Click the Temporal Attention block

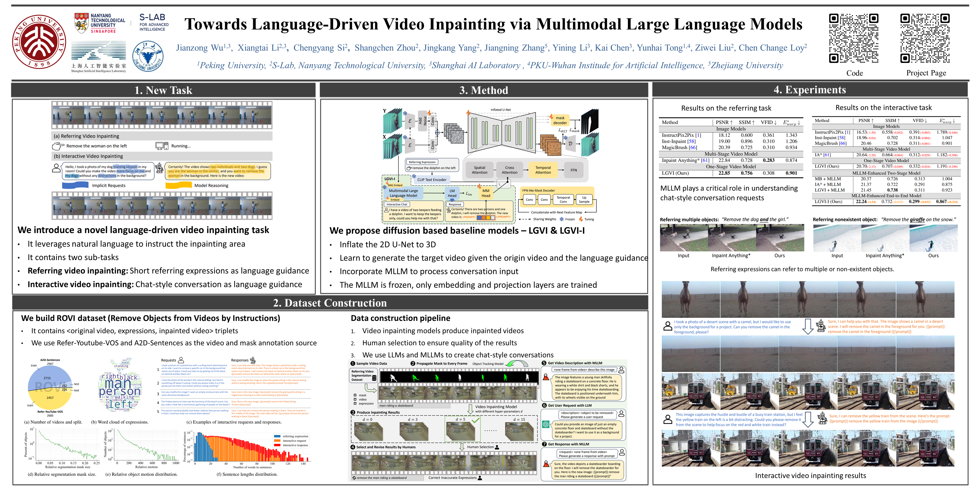tap(543, 170)
